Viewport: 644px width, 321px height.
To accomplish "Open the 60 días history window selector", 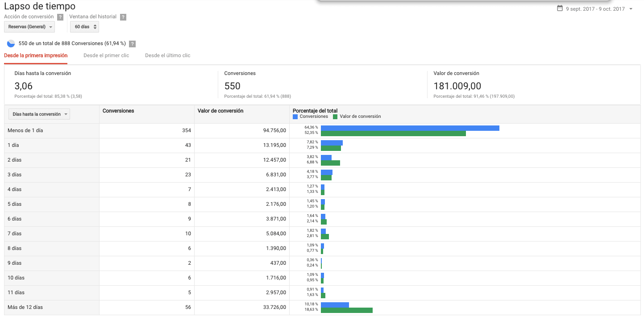I will pos(84,27).
